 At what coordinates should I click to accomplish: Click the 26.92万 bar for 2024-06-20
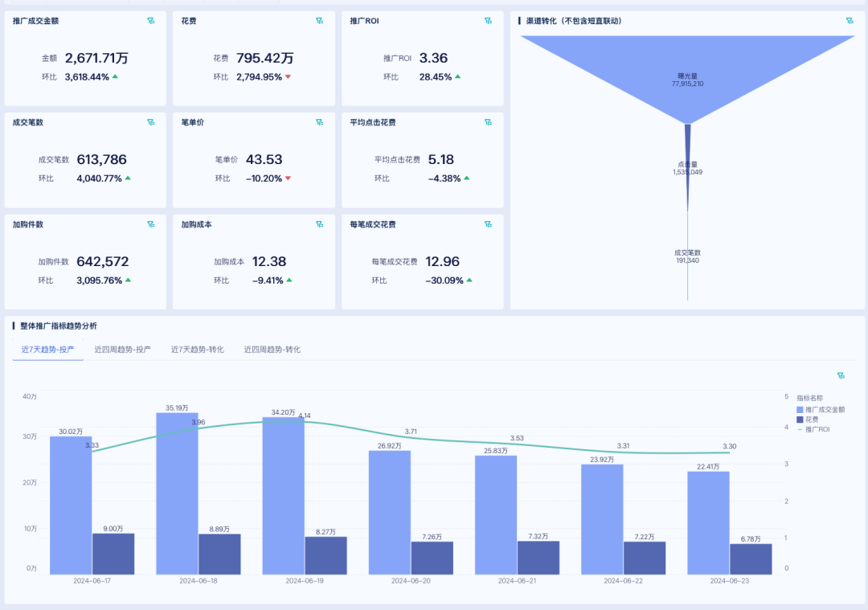(x=390, y=512)
